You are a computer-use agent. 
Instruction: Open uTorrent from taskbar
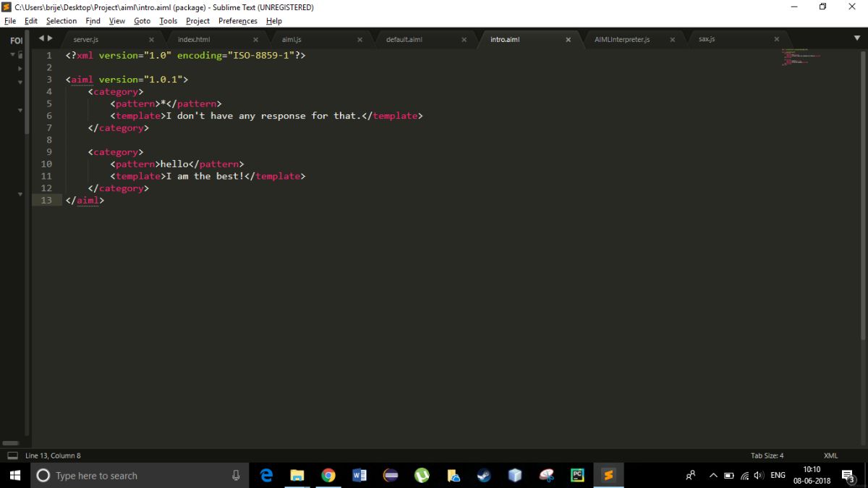tap(422, 476)
